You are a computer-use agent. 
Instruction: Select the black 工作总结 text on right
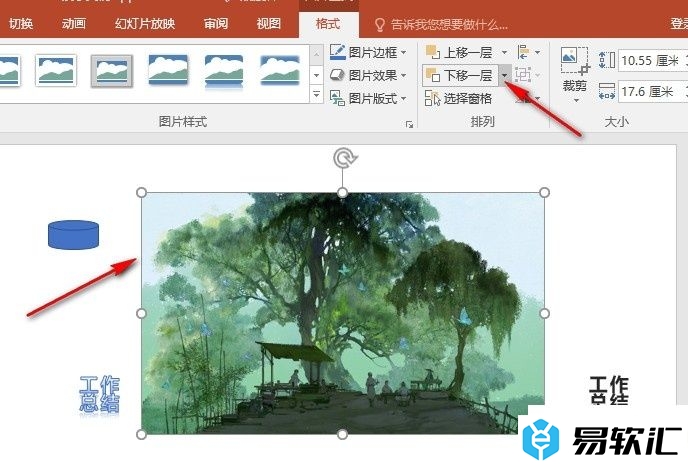(x=609, y=390)
